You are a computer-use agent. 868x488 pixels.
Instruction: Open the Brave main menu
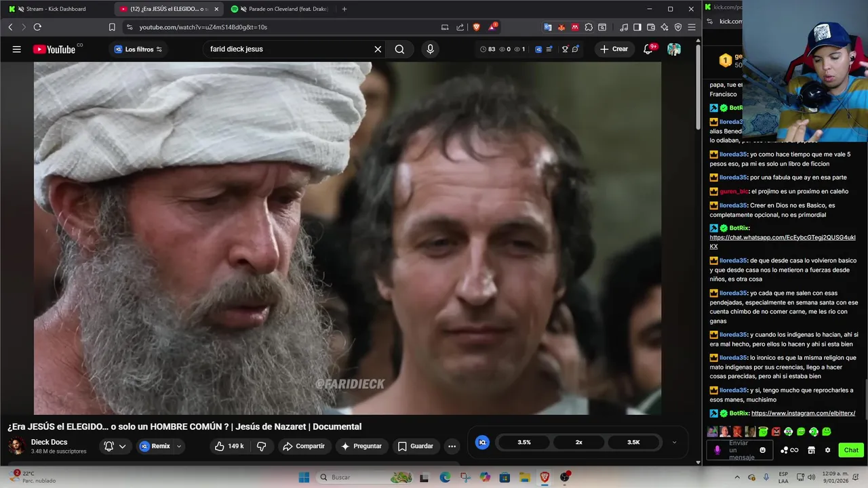click(x=692, y=27)
